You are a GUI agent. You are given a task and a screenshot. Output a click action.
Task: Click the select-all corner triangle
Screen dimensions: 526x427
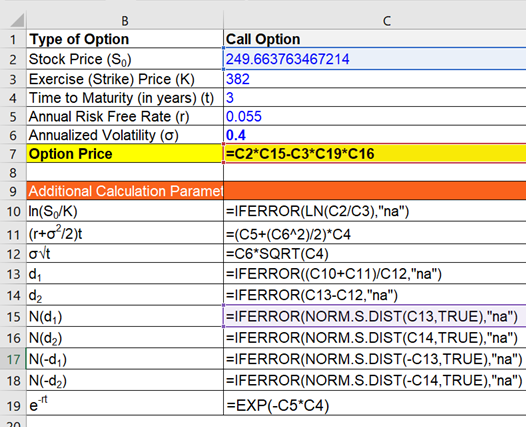click(x=17, y=20)
